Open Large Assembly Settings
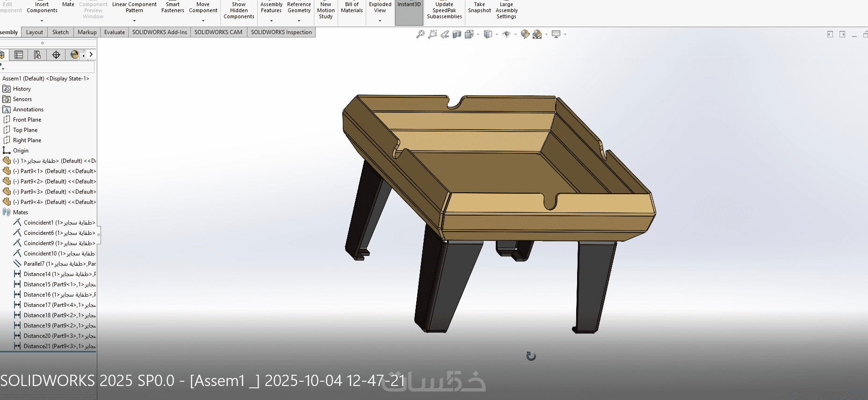 [x=506, y=10]
